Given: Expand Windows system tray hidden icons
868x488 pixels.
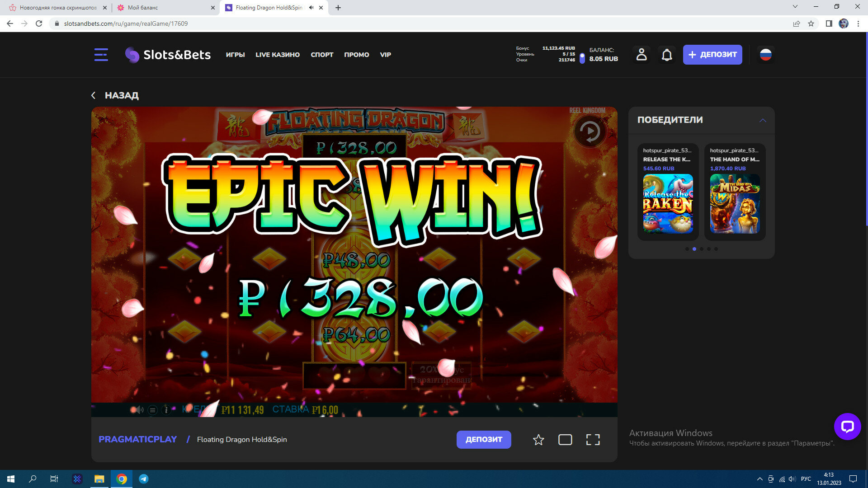Looking at the screenshot, I should click(x=759, y=479).
